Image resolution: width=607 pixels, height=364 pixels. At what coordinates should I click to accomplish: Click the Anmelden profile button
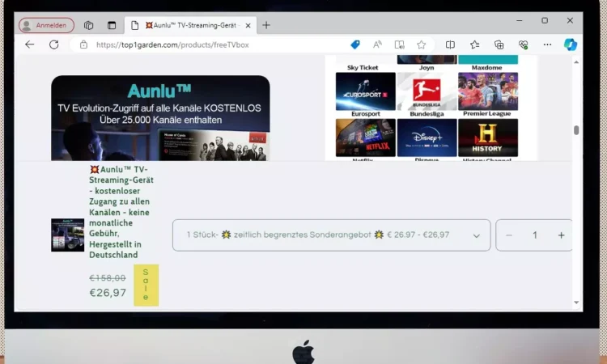(46, 26)
